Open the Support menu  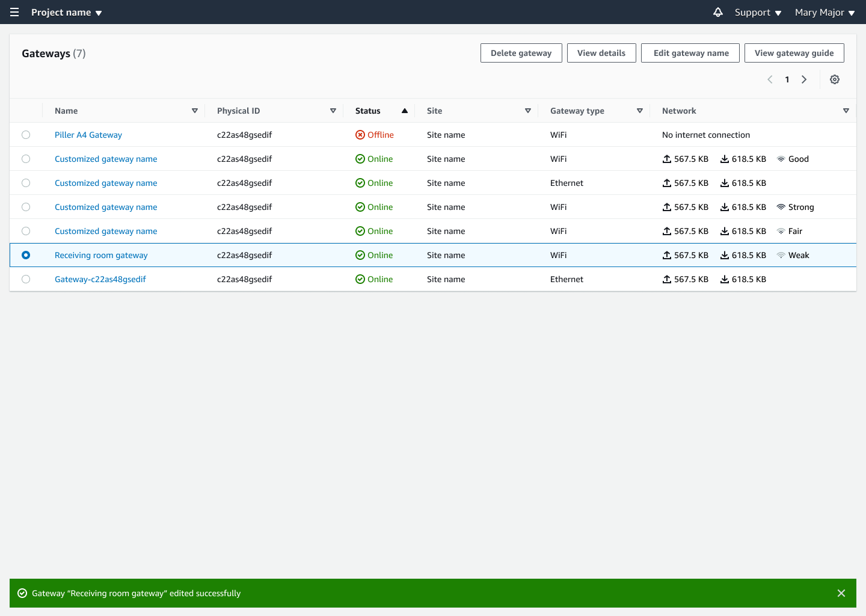point(757,12)
